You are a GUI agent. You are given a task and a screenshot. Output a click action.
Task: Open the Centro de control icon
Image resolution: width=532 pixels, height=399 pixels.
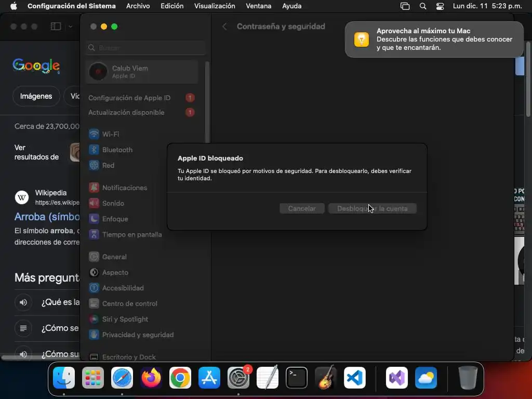tap(94, 303)
